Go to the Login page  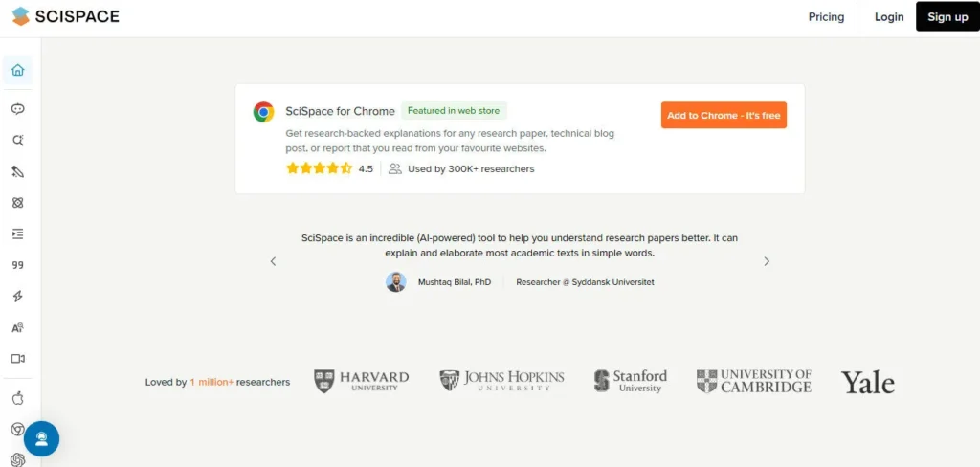(x=889, y=17)
